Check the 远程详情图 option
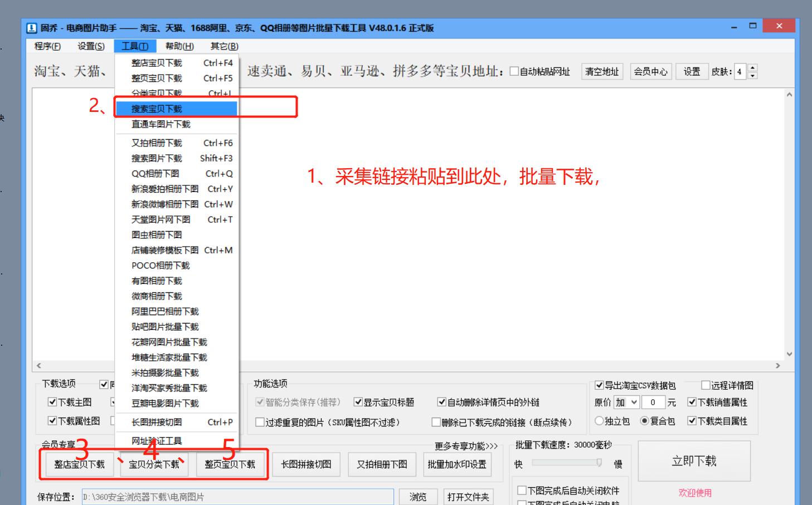Image resolution: width=812 pixels, height=505 pixels. tap(704, 384)
